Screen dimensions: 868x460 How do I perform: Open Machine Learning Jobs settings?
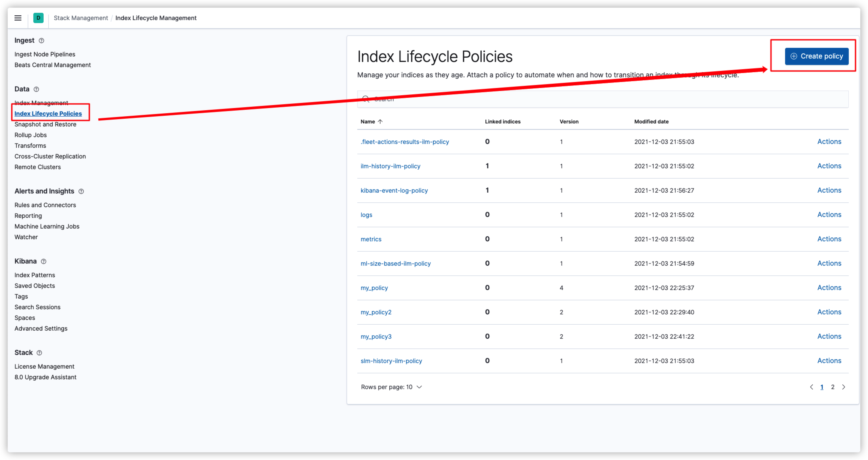[47, 226]
